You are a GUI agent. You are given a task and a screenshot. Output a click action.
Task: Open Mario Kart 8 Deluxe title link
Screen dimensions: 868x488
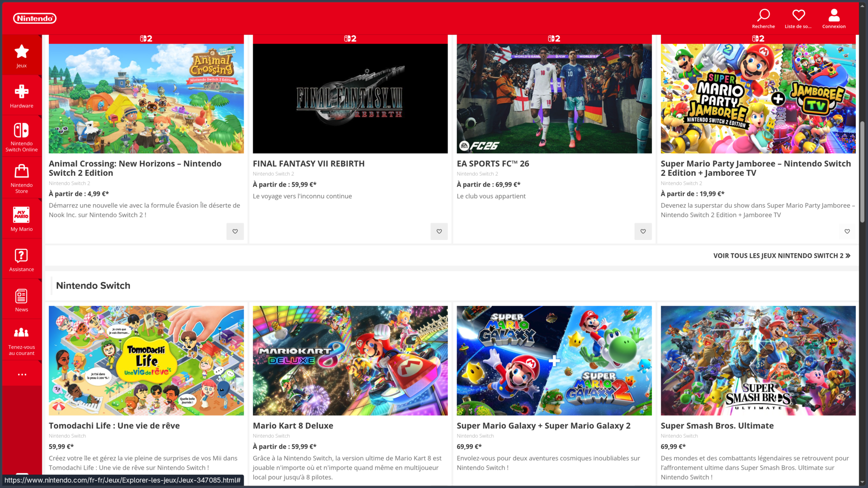point(293,426)
